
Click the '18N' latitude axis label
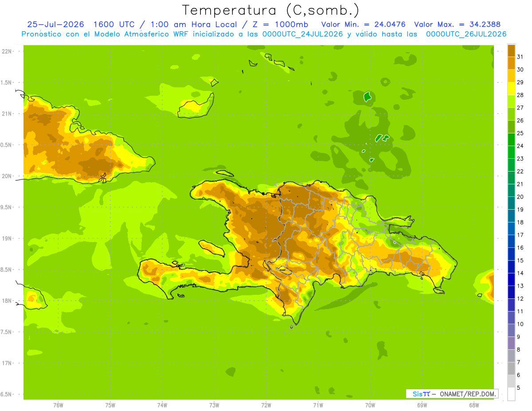tap(7, 301)
